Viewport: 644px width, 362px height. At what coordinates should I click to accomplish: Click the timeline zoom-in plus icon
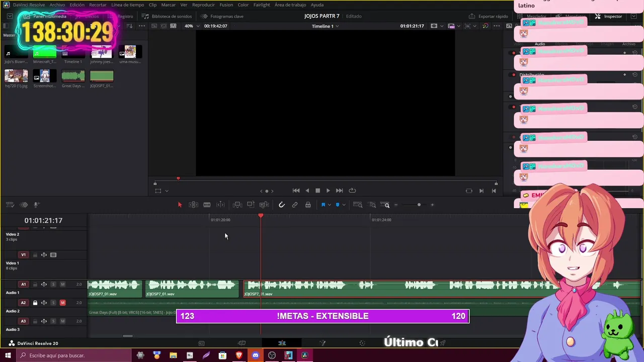point(432,205)
